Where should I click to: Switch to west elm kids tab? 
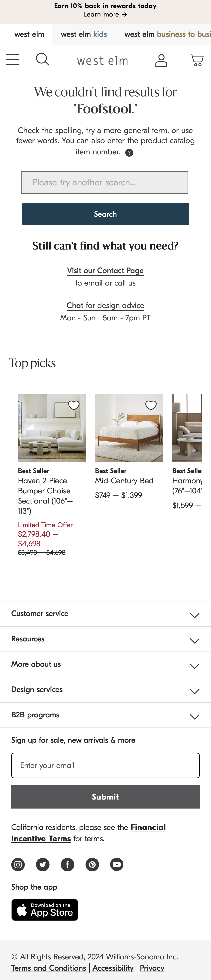(84, 34)
